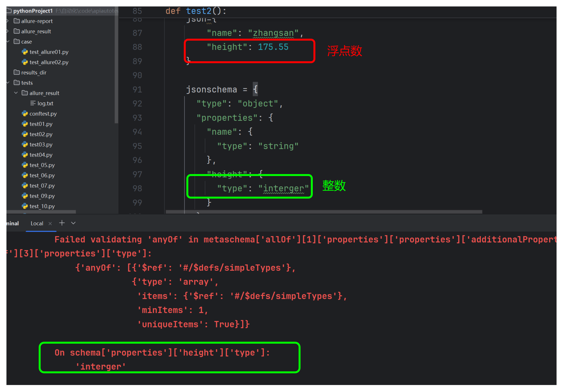Collapse the allure_result folder under tests
563x392 pixels.
click(x=16, y=93)
